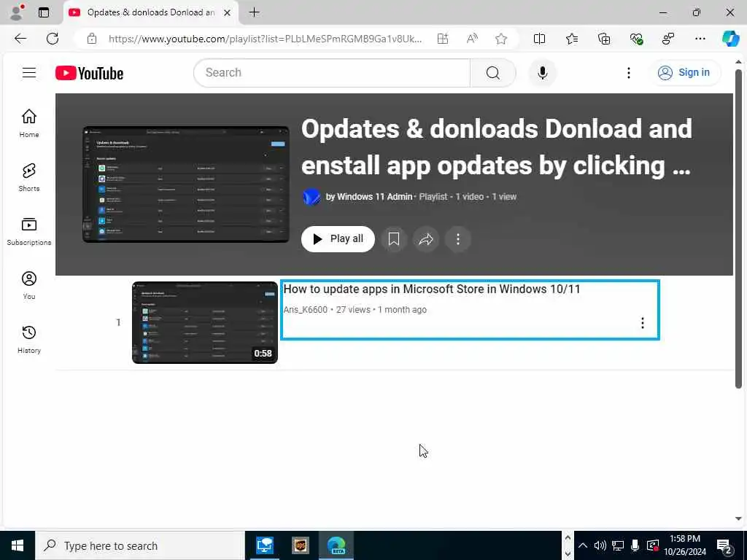Click the Windows 11 Admin channel avatar
Image resolution: width=747 pixels, height=560 pixels.
[311, 197]
